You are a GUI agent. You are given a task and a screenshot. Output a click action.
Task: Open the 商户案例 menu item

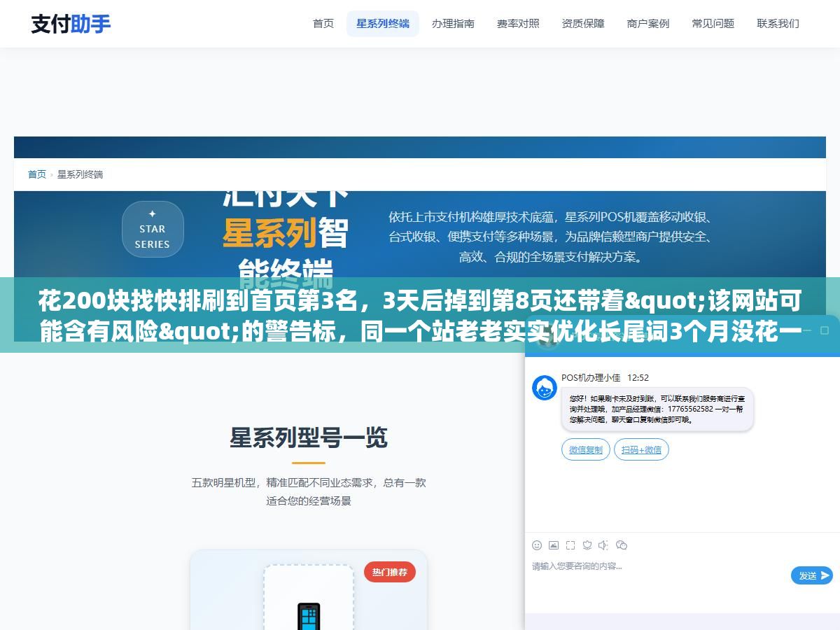(x=648, y=24)
